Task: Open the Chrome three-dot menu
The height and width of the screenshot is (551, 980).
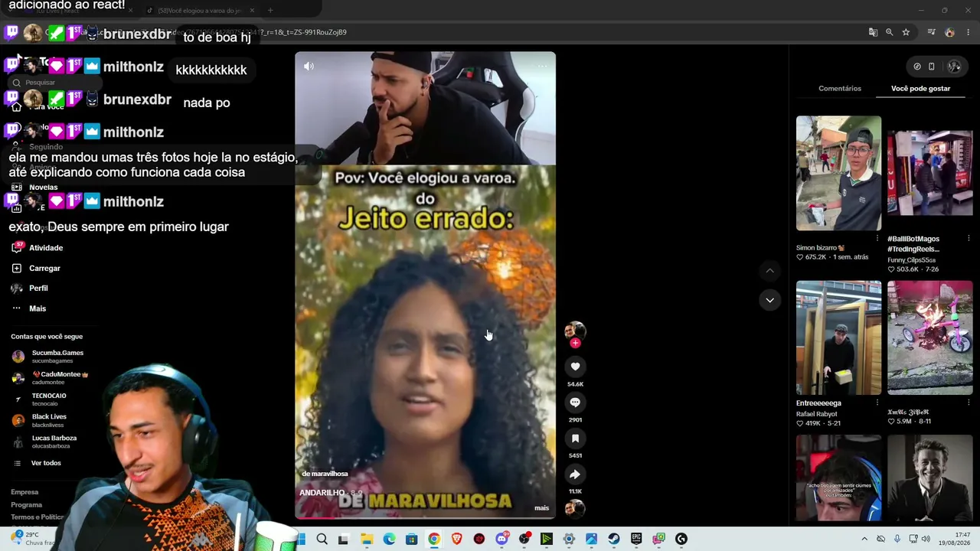Action: click(x=969, y=32)
